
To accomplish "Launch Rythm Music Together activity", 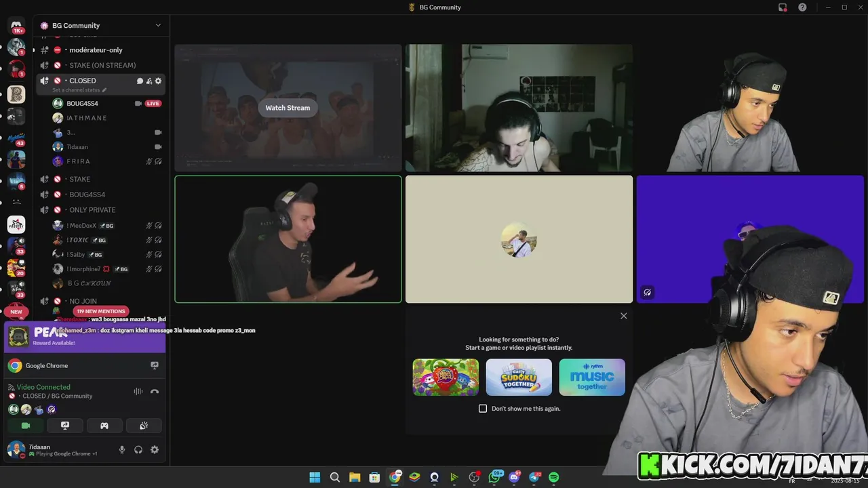I will [592, 377].
